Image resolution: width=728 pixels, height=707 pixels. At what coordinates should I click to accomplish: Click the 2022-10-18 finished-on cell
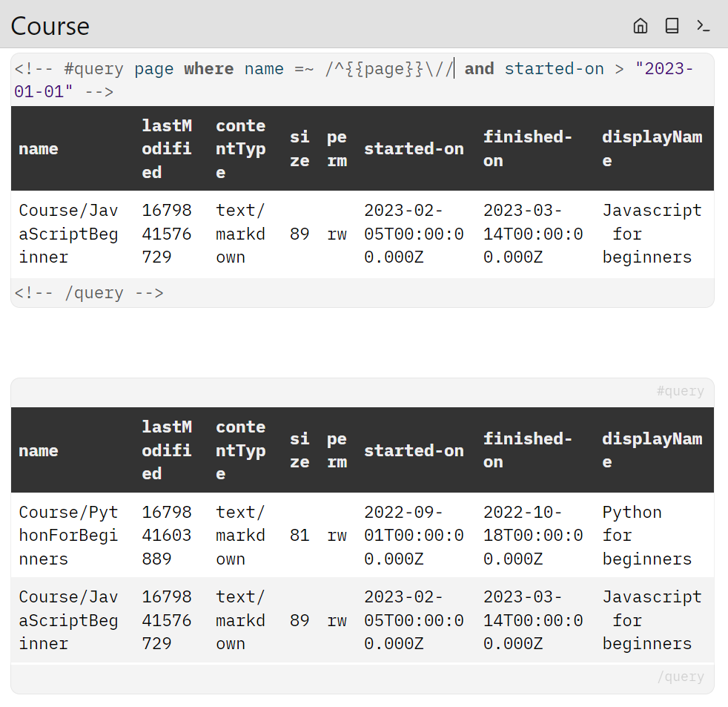coord(533,536)
